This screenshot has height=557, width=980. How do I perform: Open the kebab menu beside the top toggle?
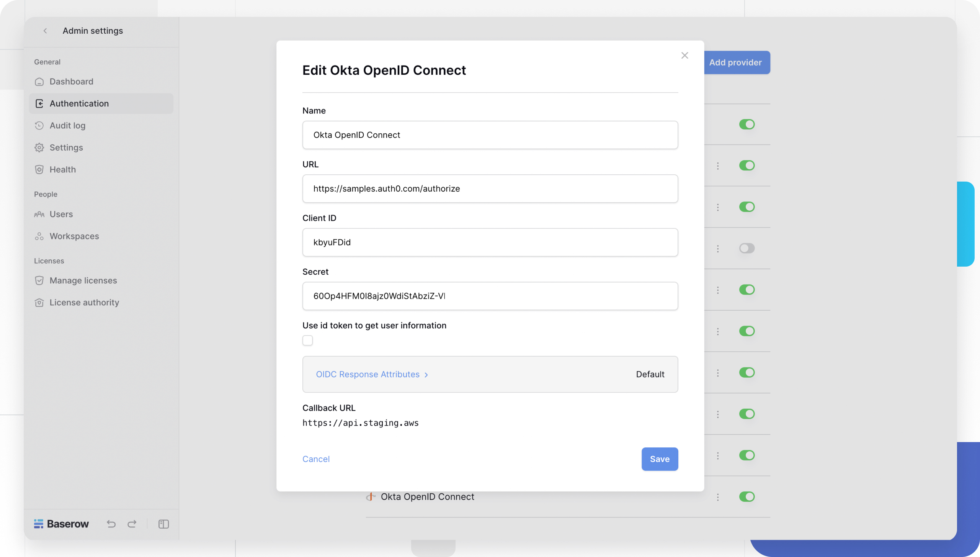pos(718,165)
